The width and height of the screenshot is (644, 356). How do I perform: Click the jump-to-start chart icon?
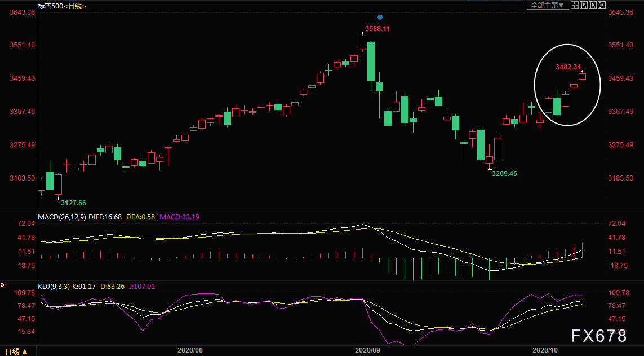point(584,5)
